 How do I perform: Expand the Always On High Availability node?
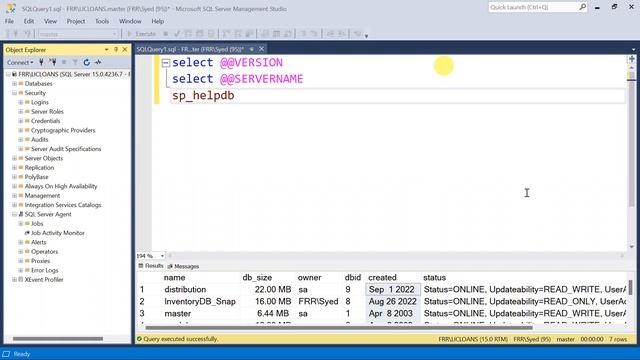click(14, 187)
